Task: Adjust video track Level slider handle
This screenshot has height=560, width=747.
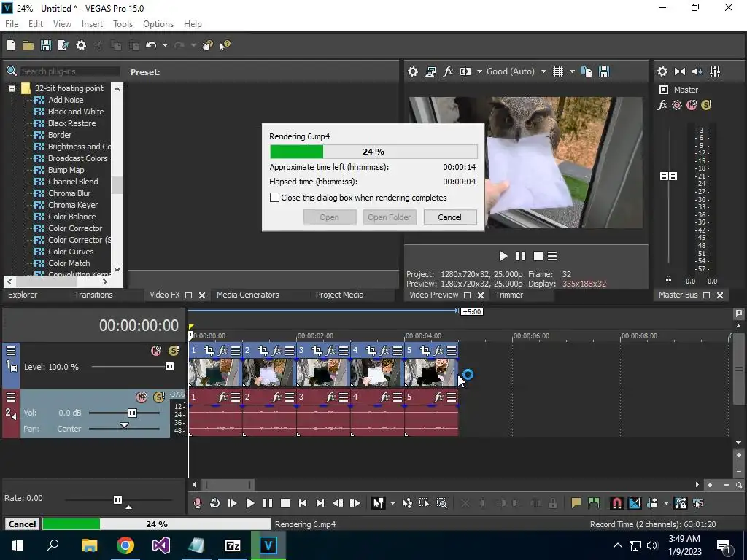Action: tap(169, 367)
